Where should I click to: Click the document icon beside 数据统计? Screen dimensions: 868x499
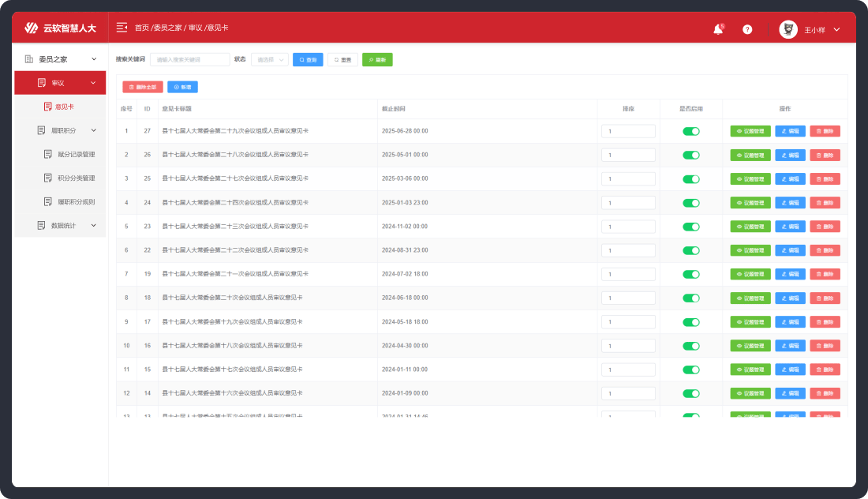42,226
